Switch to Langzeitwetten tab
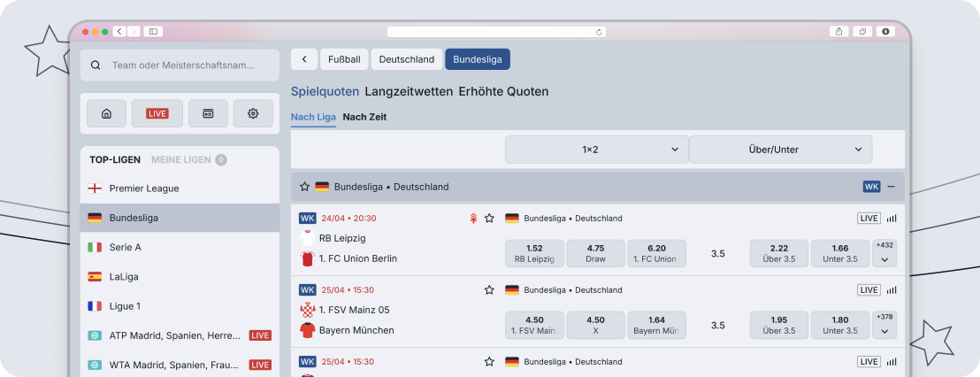This screenshot has width=980, height=377. [x=409, y=91]
